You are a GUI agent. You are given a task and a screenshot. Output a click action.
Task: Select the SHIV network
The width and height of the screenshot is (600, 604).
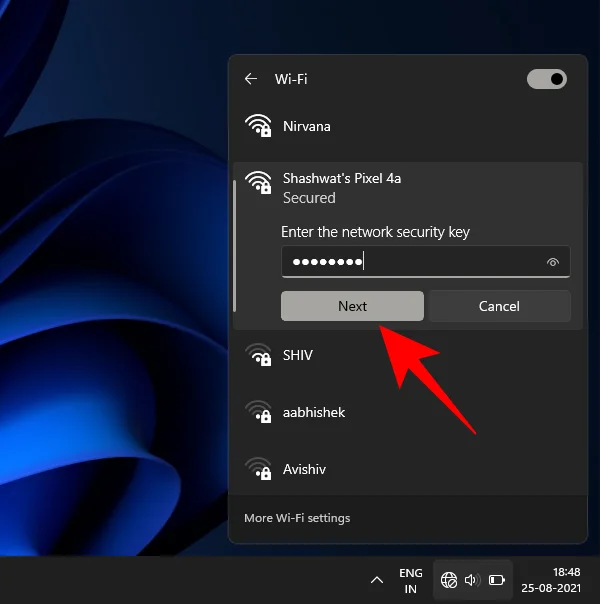408,355
